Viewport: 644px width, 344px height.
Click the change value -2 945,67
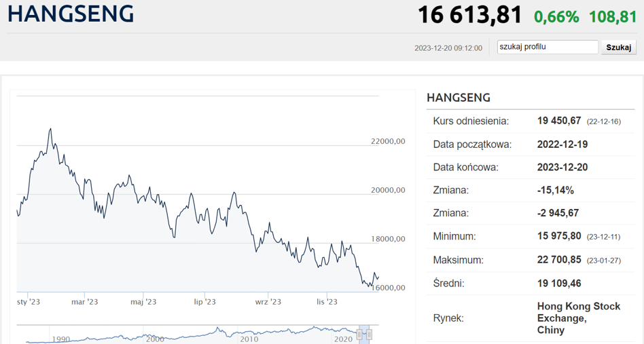(558, 213)
